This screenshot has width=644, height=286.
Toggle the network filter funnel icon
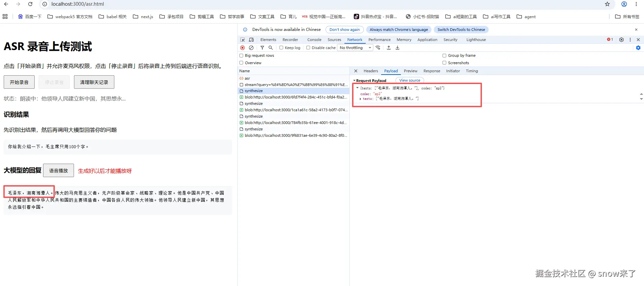point(262,48)
